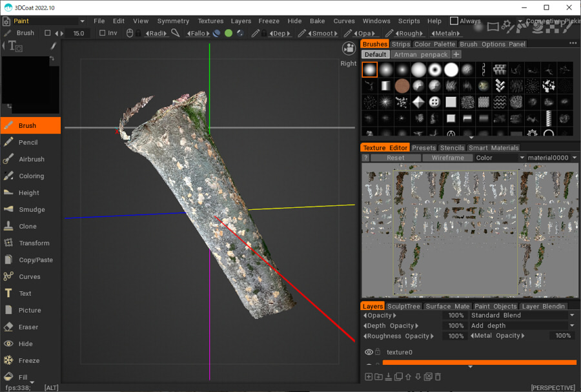Image resolution: width=581 pixels, height=392 pixels.
Task: Duplicate the current layer
Action: click(x=398, y=377)
